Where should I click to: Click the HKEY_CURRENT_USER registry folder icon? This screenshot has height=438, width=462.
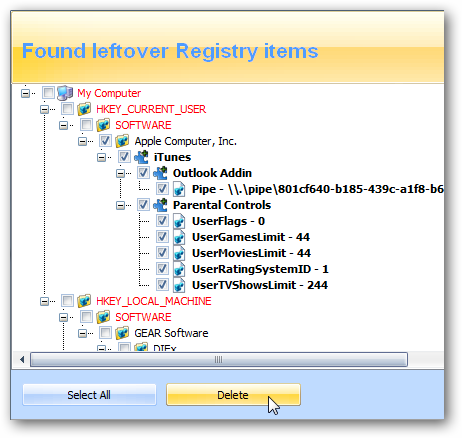click(x=84, y=109)
